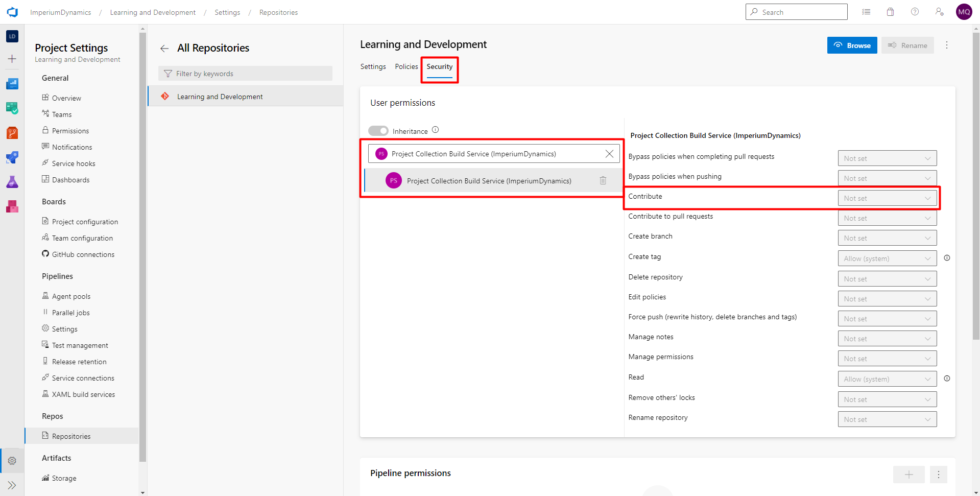Screen dimensions: 980x496
Task: Switch to the Policies tab
Action: click(x=406, y=66)
